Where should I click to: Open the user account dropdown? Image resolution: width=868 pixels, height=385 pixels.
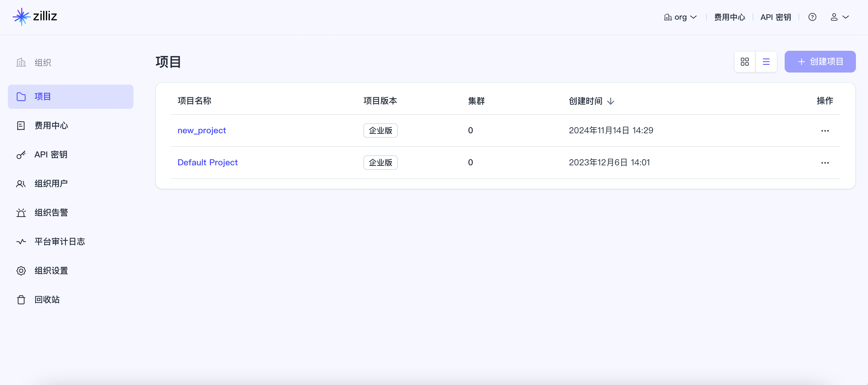pyautogui.click(x=839, y=17)
